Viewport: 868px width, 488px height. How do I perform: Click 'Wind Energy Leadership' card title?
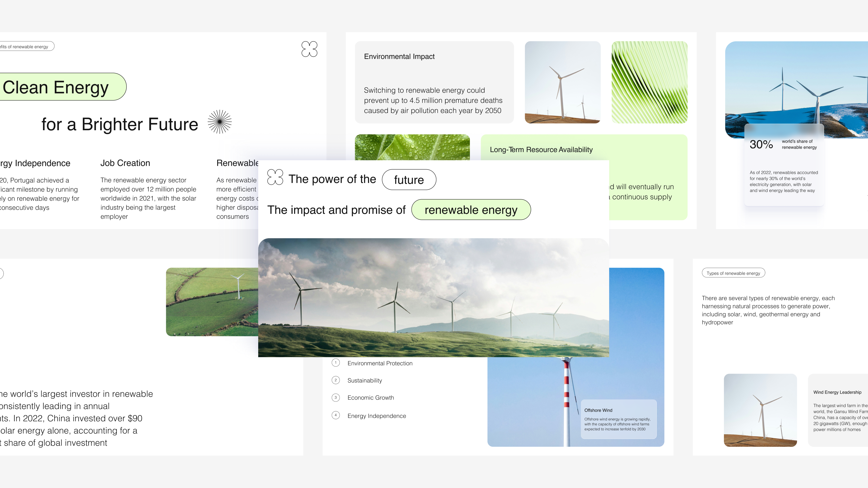[x=837, y=392]
